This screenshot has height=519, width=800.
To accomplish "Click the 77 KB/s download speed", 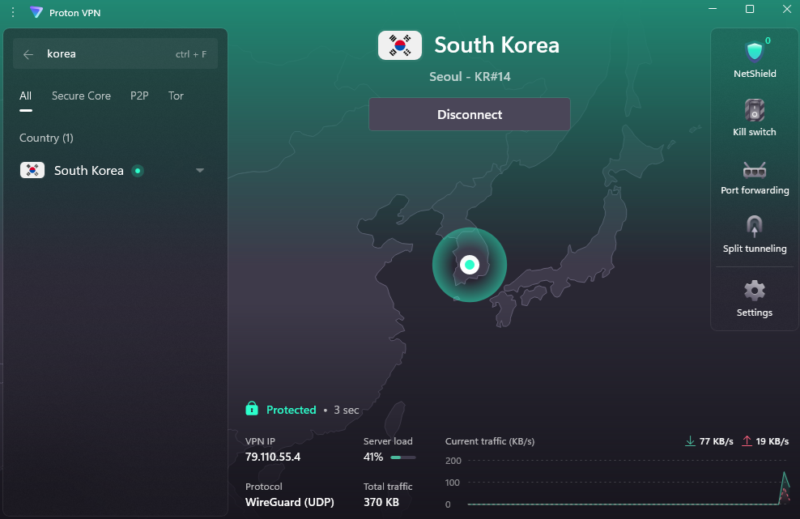I will pos(716,441).
